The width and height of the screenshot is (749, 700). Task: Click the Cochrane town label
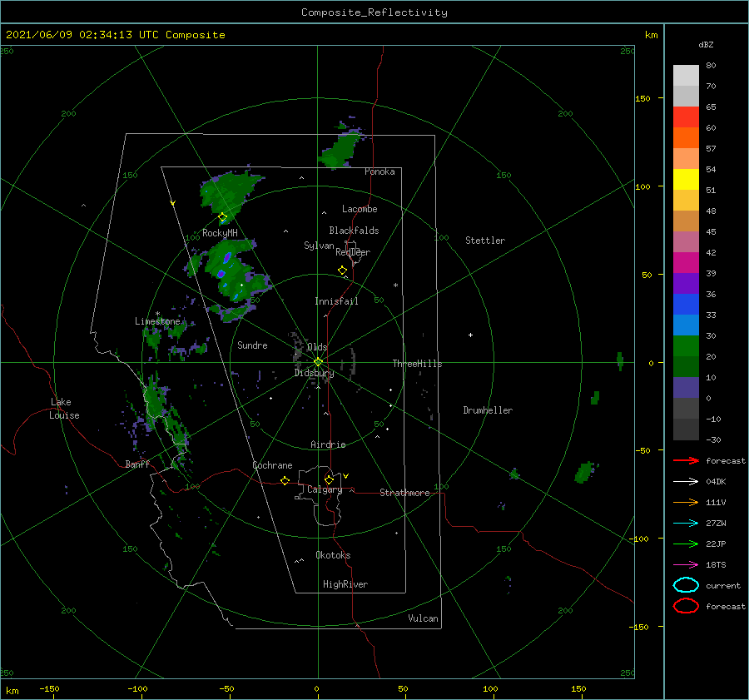point(272,465)
